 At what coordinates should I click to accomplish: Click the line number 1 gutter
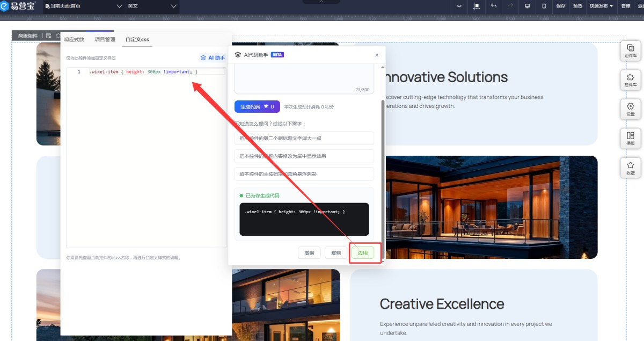click(79, 71)
